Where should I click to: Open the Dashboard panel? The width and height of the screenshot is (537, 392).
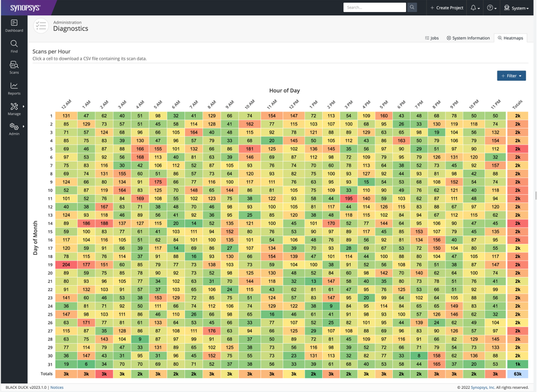(14, 26)
